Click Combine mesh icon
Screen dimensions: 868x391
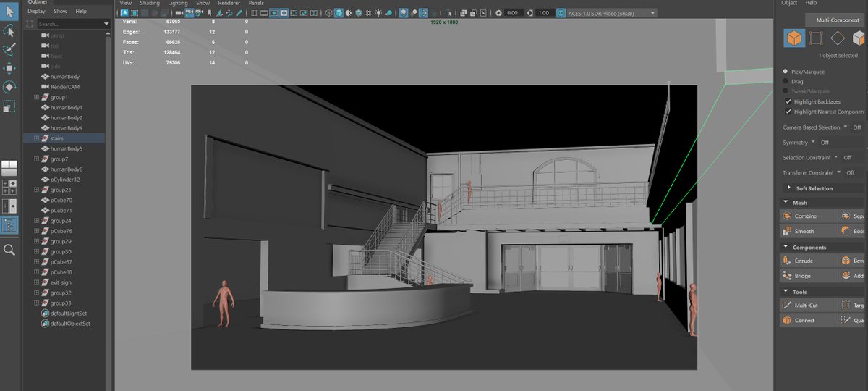click(x=787, y=216)
